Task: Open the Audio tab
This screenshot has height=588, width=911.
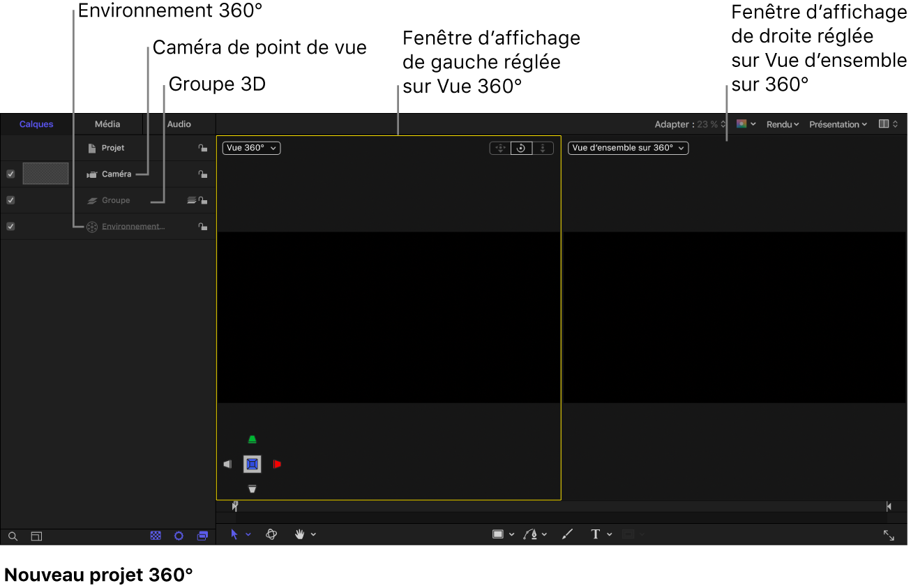Action: pyautogui.click(x=179, y=124)
